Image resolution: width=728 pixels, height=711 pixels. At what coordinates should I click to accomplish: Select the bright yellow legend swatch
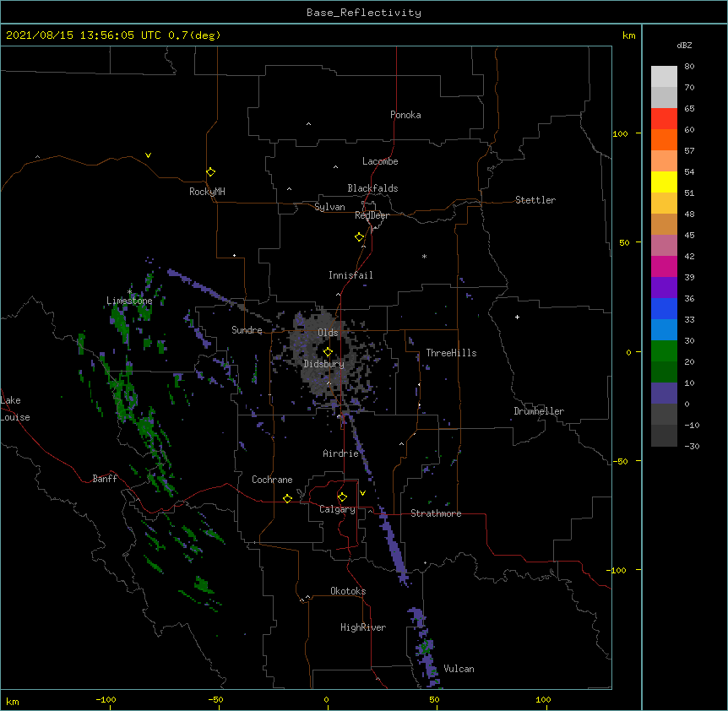point(664,182)
